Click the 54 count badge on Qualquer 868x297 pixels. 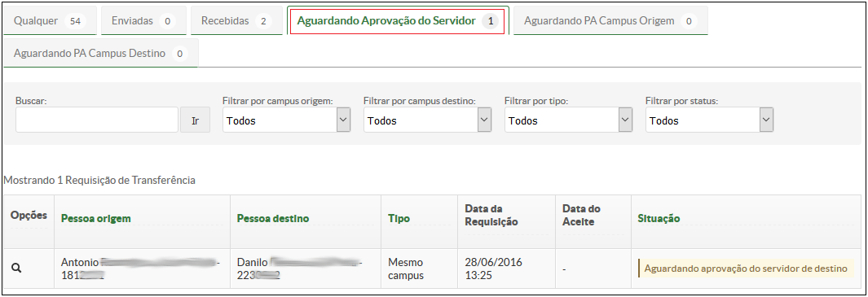[x=75, y=21]
